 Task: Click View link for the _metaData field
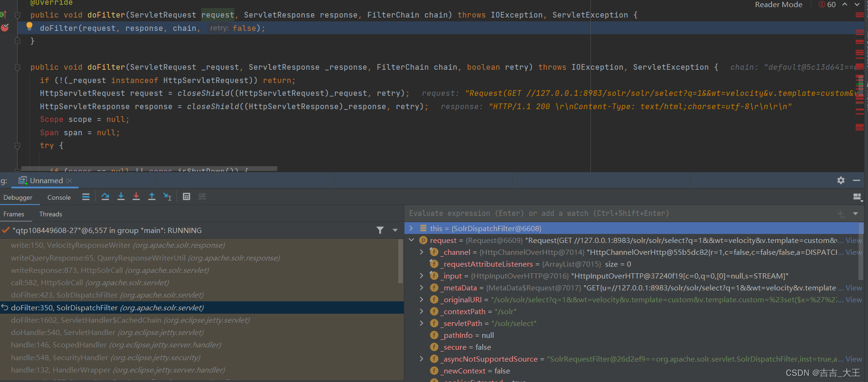coord(854,288)
